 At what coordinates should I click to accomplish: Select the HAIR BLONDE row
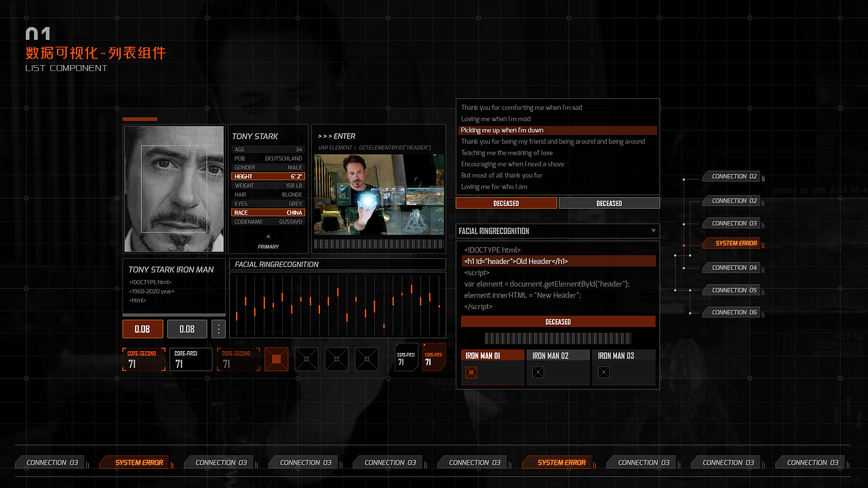coord(269,195)
